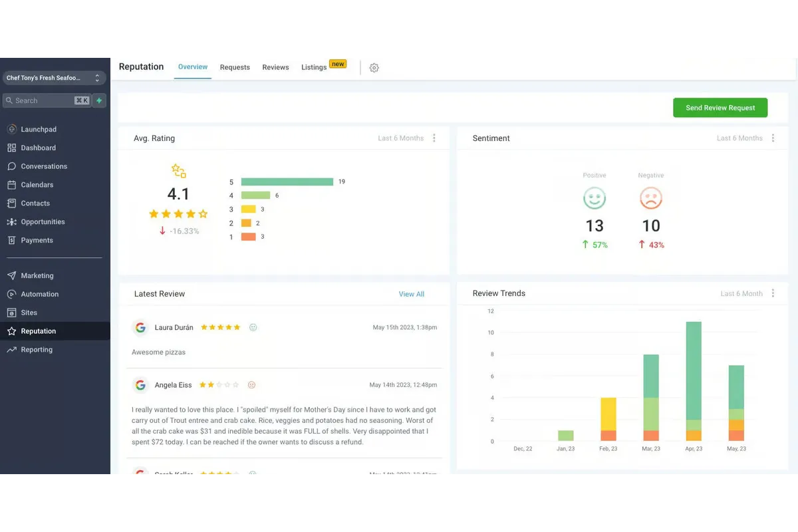Screen dimensions: 798x532
Task: Click the Sites icon in sidebar
Action: click(12, 313)
